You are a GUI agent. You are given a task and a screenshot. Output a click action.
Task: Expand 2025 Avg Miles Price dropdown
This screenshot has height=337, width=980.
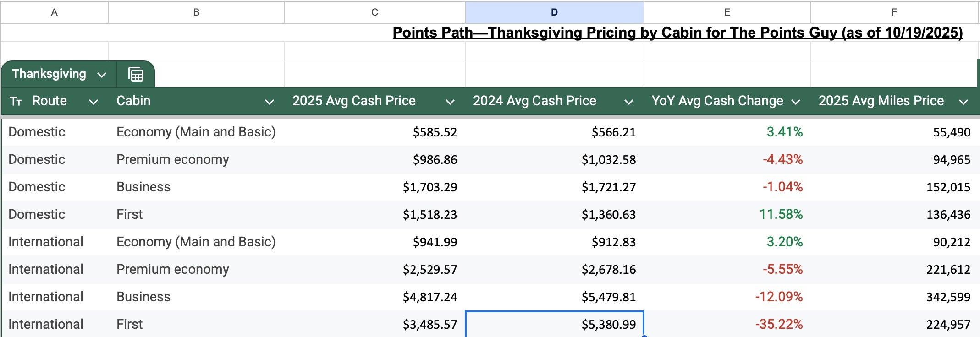963,102
